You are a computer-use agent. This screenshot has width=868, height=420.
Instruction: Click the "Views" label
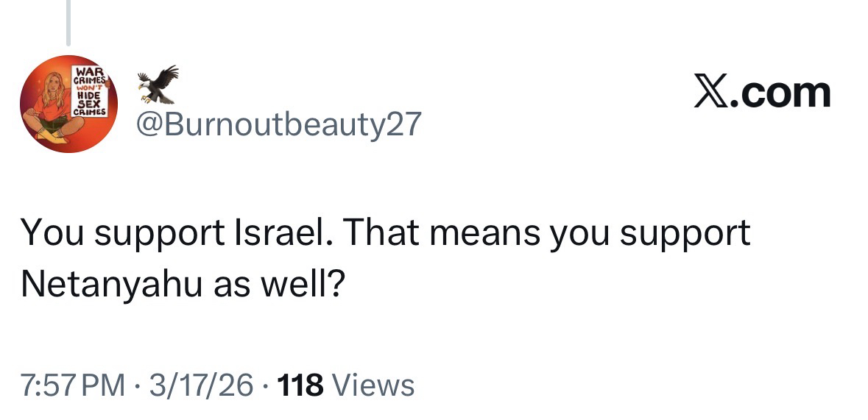pyautogui.click(x=373, y=385)
